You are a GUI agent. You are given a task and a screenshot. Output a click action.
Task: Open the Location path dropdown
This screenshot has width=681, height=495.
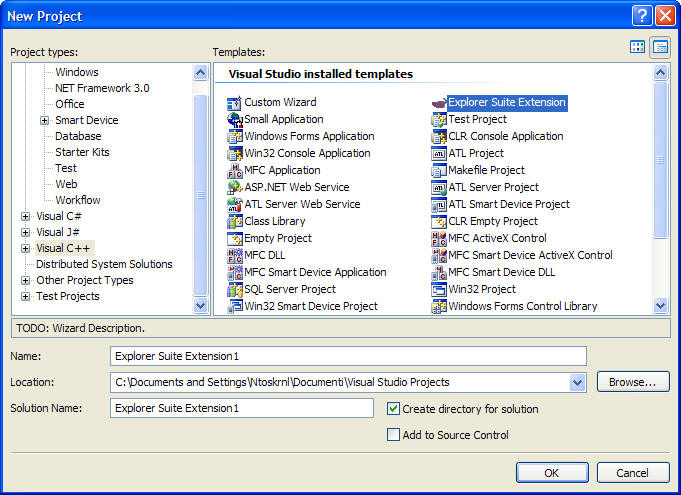pos(577,382)
